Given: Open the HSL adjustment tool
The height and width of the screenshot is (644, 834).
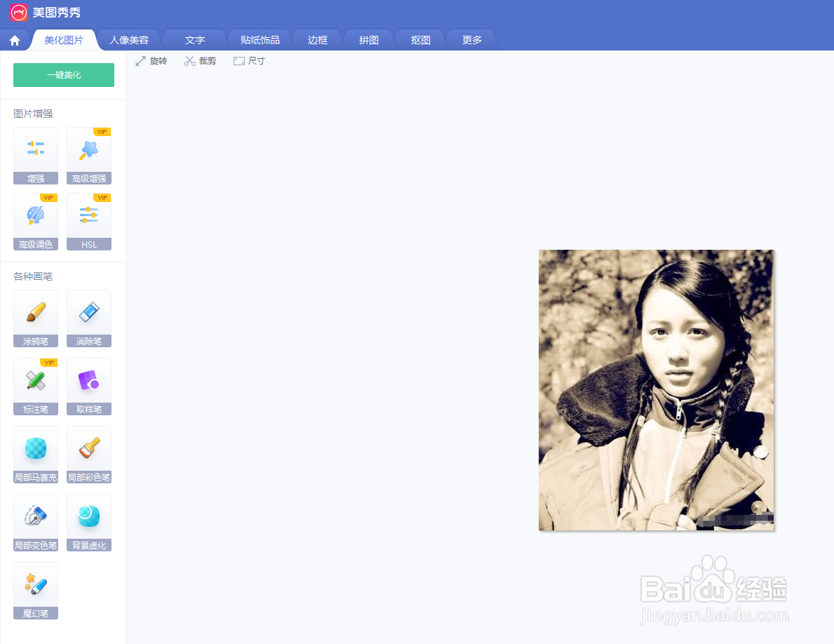Looking at the screenshot, I should point(89,222).
